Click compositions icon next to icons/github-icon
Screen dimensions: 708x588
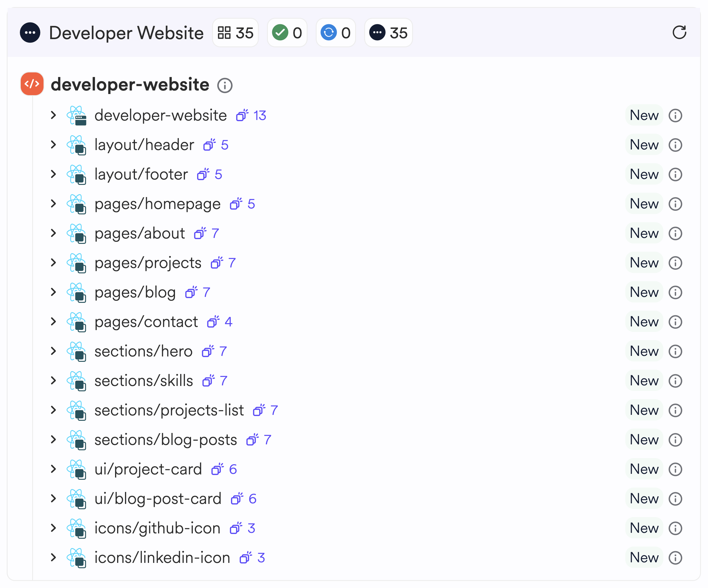(236, 528)
